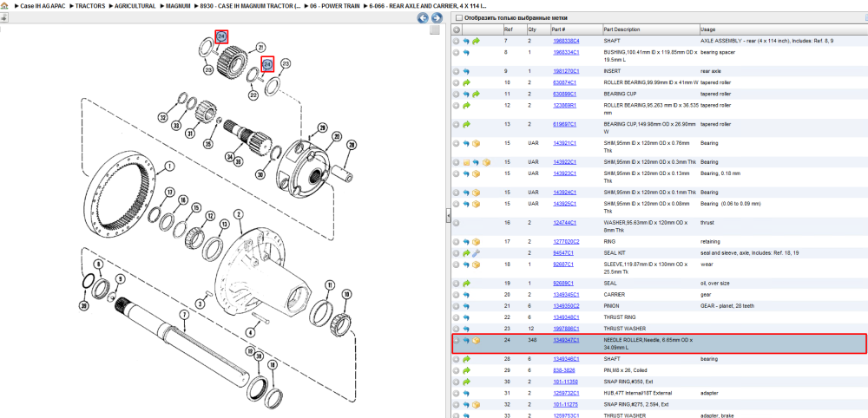This screenshot has width=868, height=418.
Task: Select callout 28 on the diagram
Action: pyautogui.click(x=350, y=145)
